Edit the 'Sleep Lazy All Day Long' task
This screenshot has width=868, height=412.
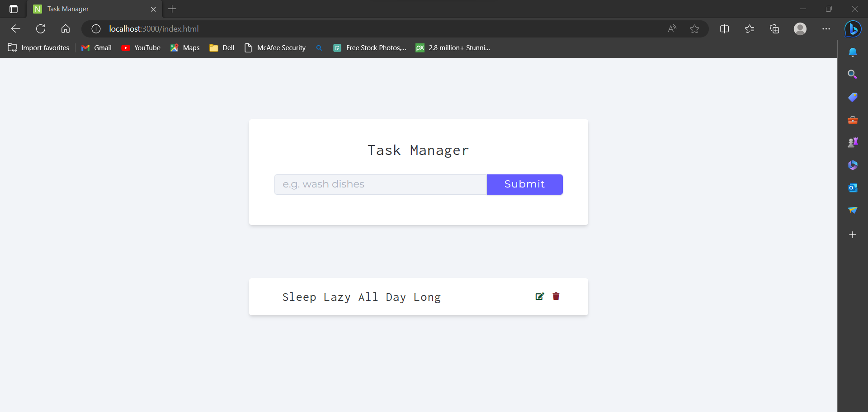click(540, 296)
